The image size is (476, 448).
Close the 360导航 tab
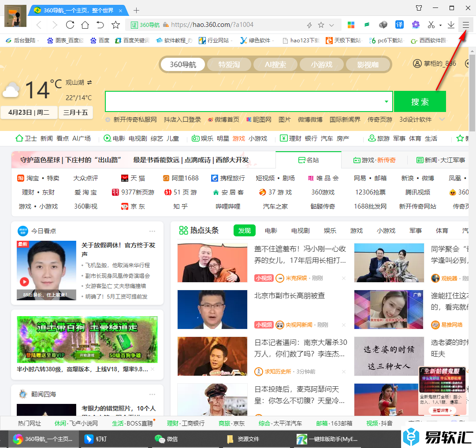120,11
